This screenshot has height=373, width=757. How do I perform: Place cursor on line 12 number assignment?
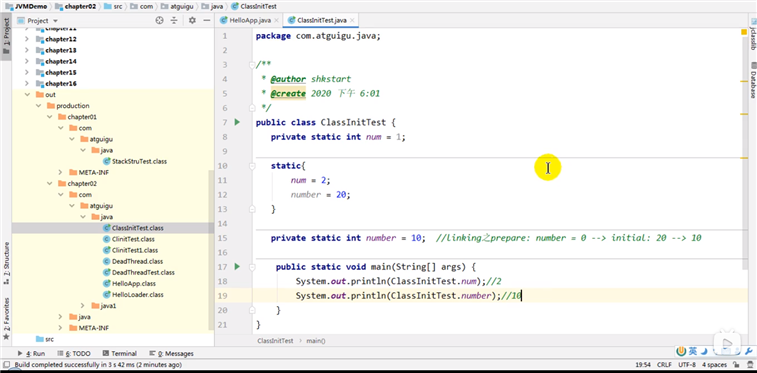coord(320,194)
